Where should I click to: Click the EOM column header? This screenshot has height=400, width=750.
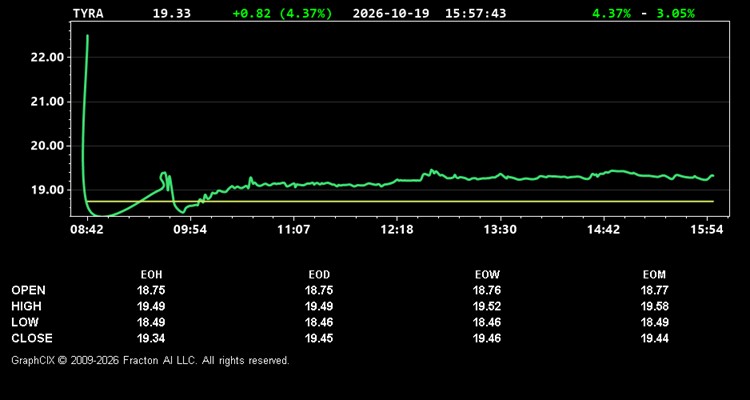pos(654,275)
